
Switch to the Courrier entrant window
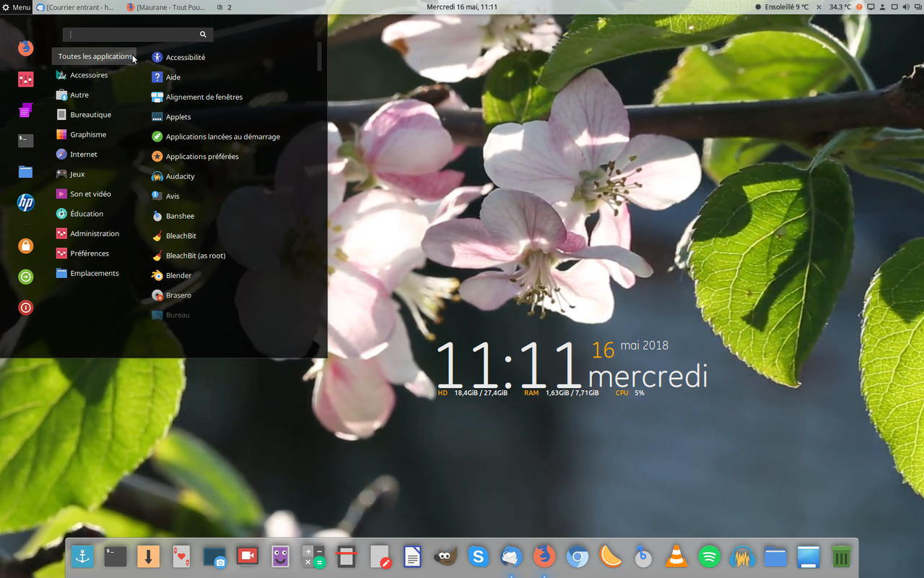coord(76,7)
